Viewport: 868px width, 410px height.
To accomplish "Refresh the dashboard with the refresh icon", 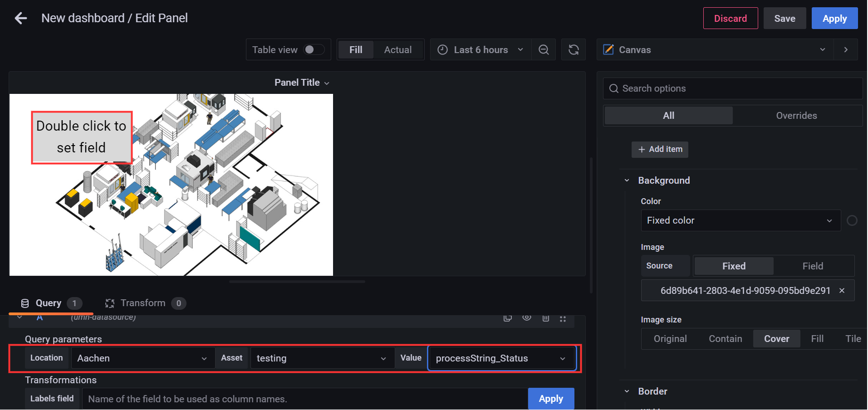I will 574,50.
